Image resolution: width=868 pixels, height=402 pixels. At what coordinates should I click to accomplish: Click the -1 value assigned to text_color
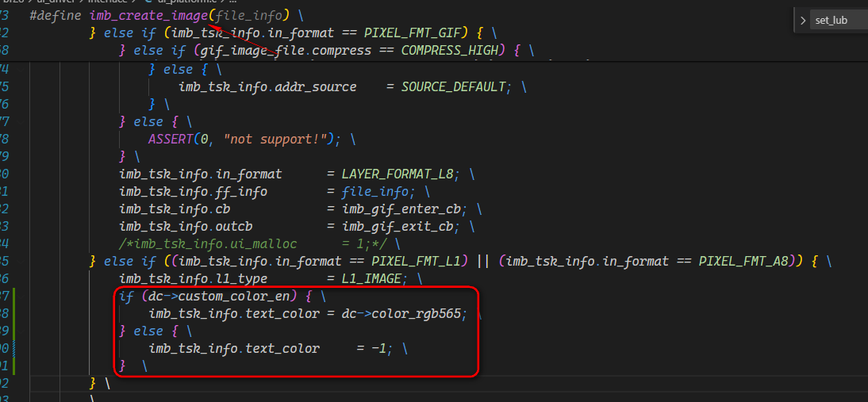[x=378, y=349]
